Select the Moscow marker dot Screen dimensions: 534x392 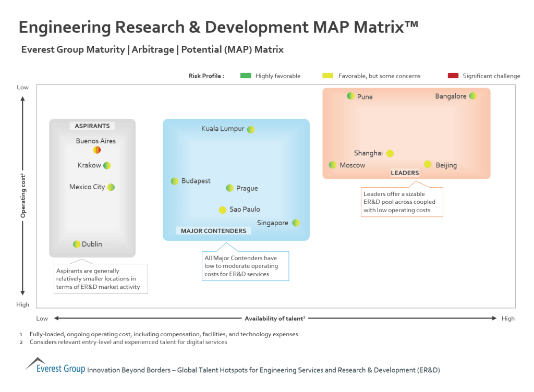[333, 165]
